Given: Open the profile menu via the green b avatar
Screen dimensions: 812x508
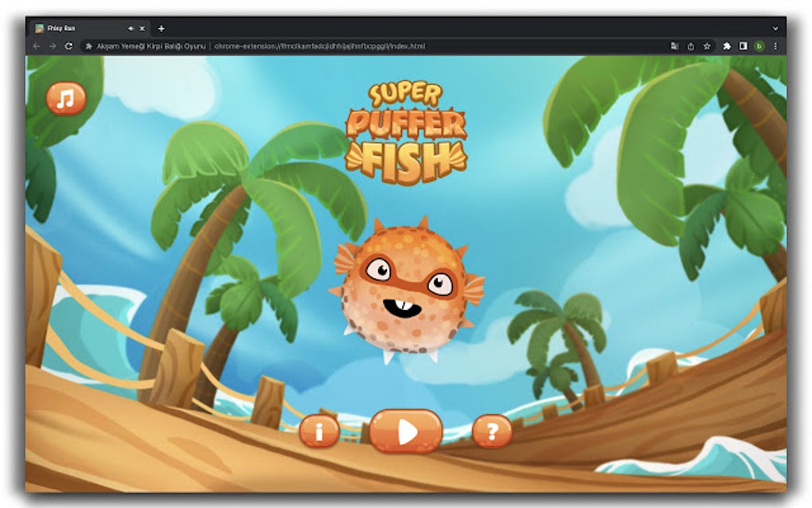Looking at the screenshot, I should (759, 46).
